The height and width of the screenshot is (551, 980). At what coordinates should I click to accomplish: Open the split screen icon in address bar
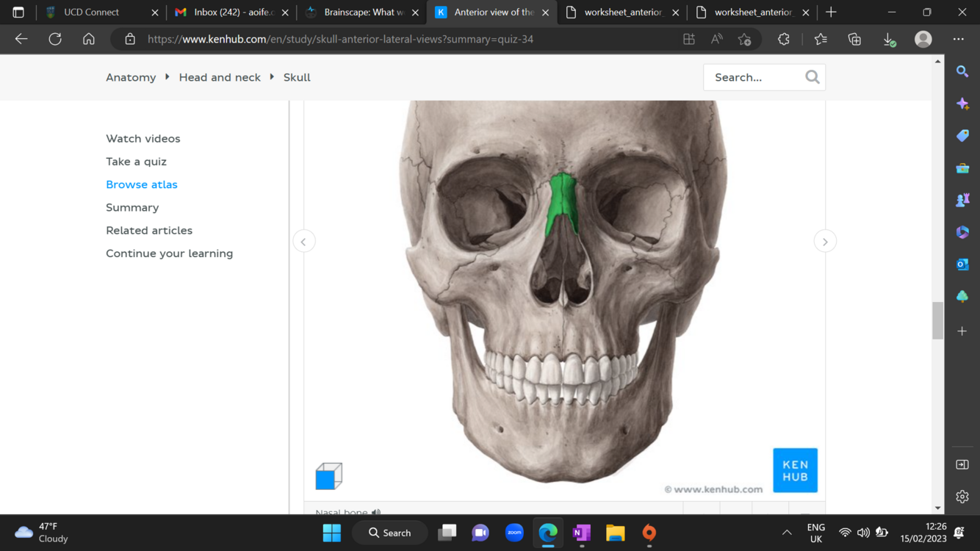pos(689,39)
